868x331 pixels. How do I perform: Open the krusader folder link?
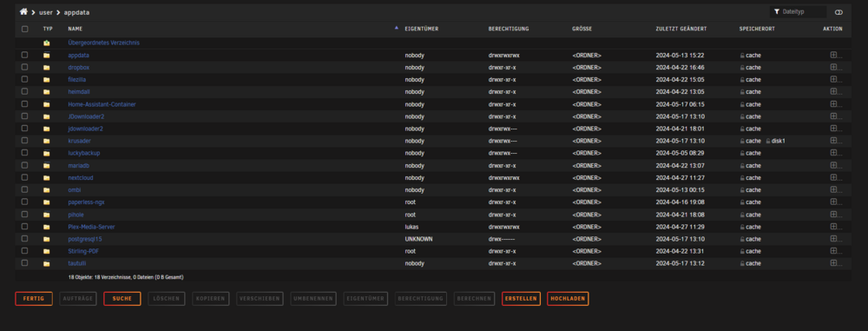point(79,141)
